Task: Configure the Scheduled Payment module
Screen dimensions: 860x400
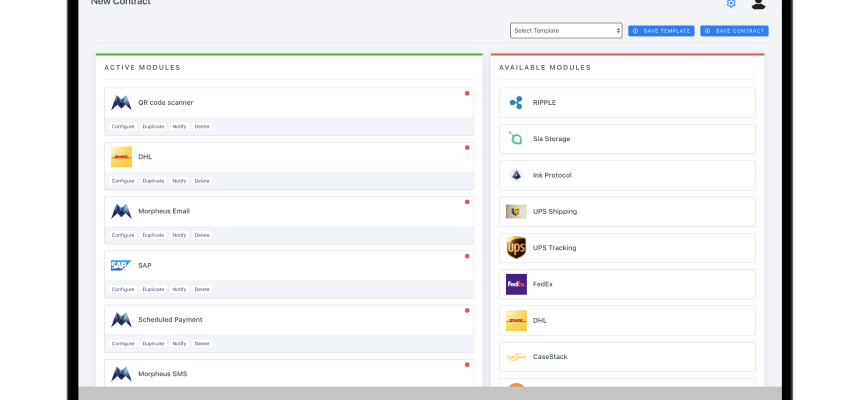Action: pos(123,344)
